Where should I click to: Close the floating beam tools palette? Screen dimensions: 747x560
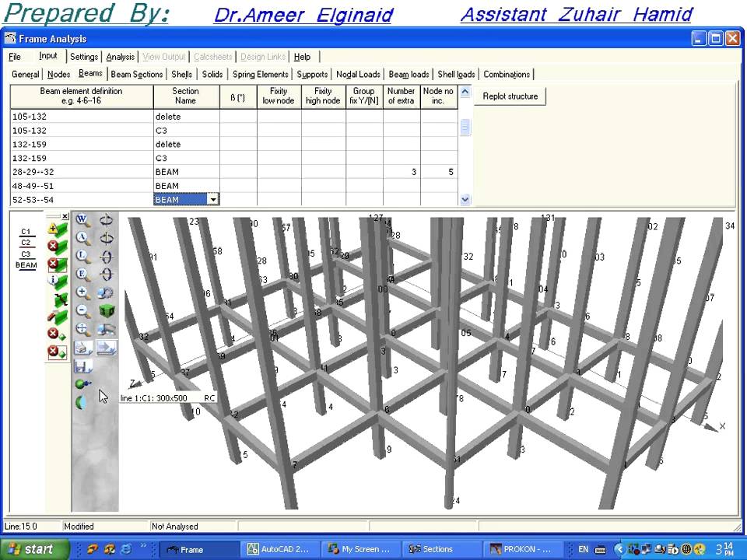coord(65,216)
